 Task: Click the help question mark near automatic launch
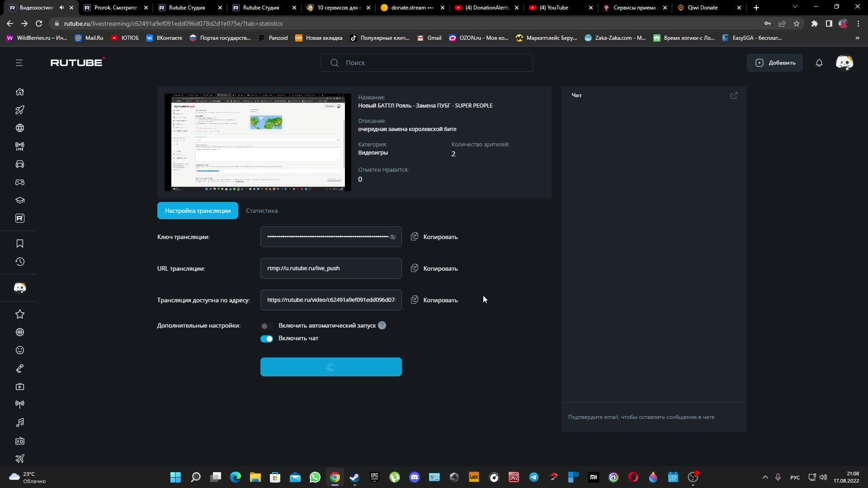tap(382, 325)
